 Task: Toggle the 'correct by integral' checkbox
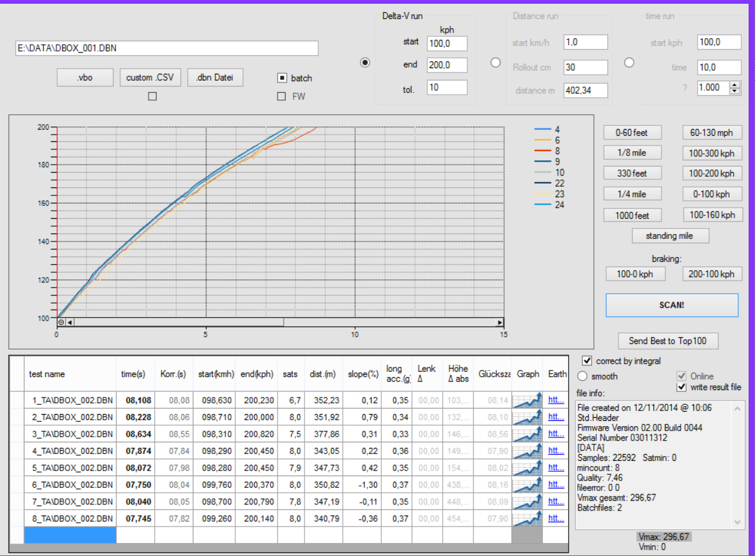coord(586,361)
